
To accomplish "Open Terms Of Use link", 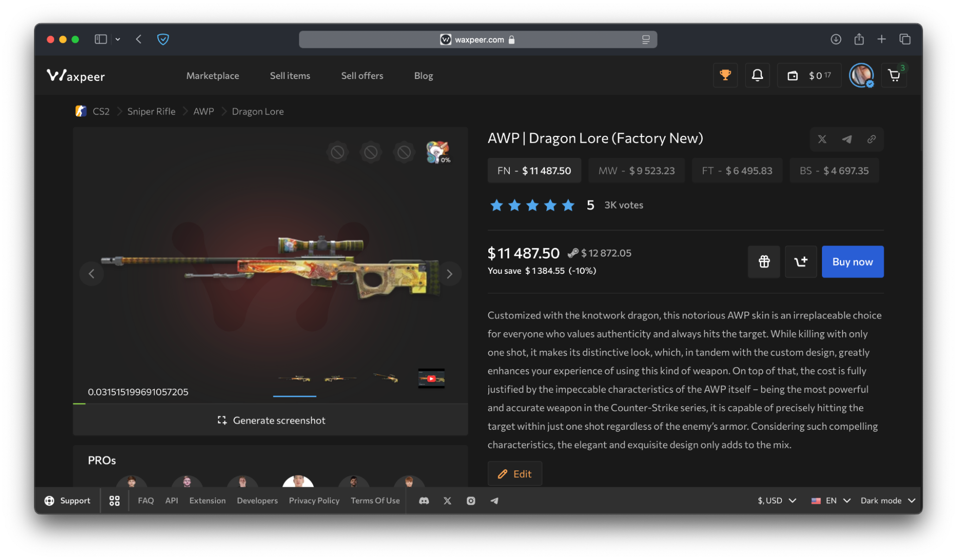I will pyautogui.click(x=375, y=501).
